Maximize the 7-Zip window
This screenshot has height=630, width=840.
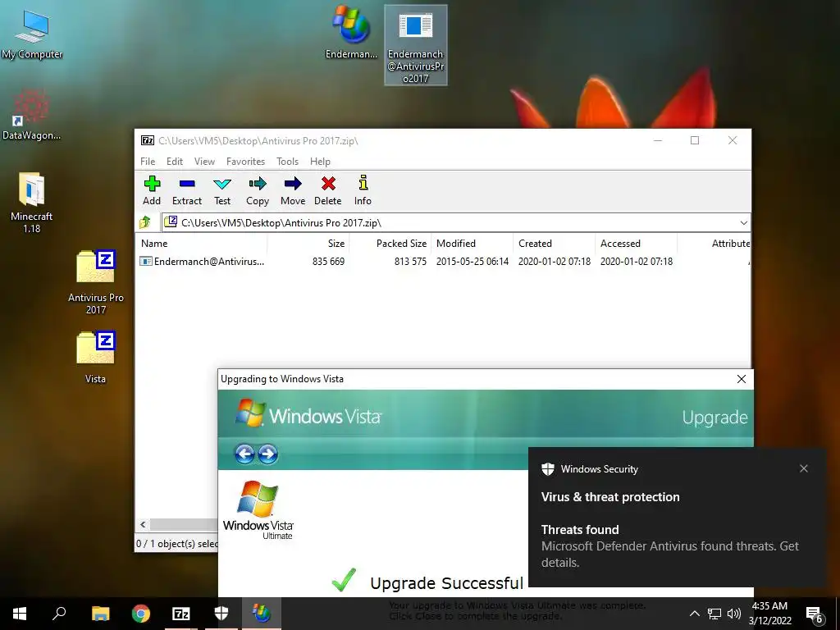click(695, 140)
